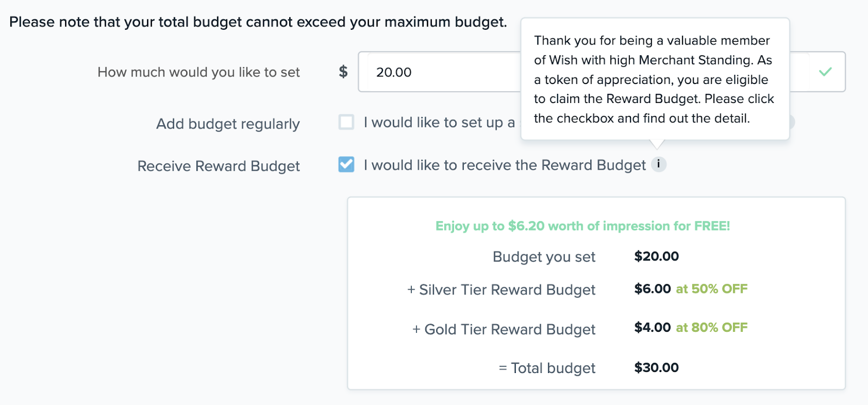
Task: Click the $30.00 total budget amount
Action: pos(656,368)
